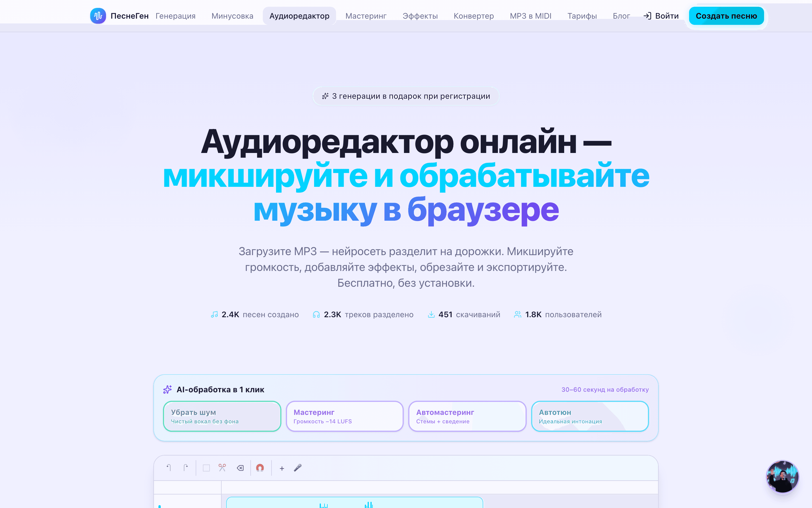Click sparkle icon in registration gift badge

click(325, 96)
